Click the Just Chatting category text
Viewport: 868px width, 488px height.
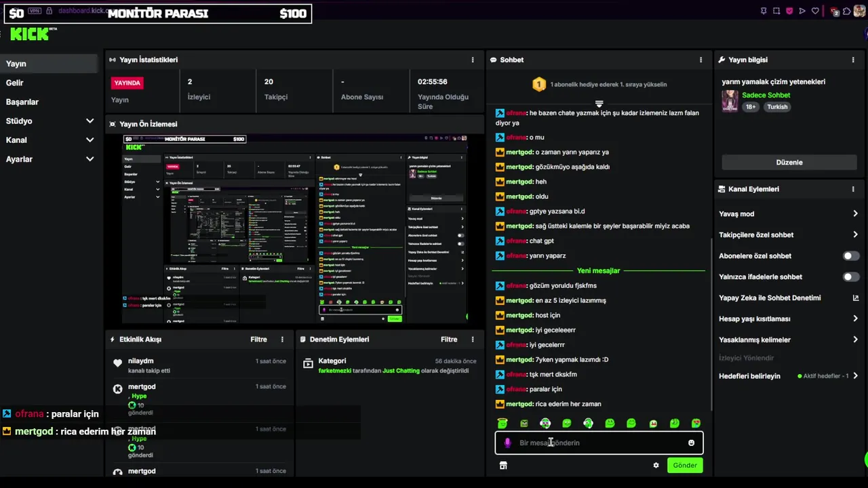click(401, 371)
